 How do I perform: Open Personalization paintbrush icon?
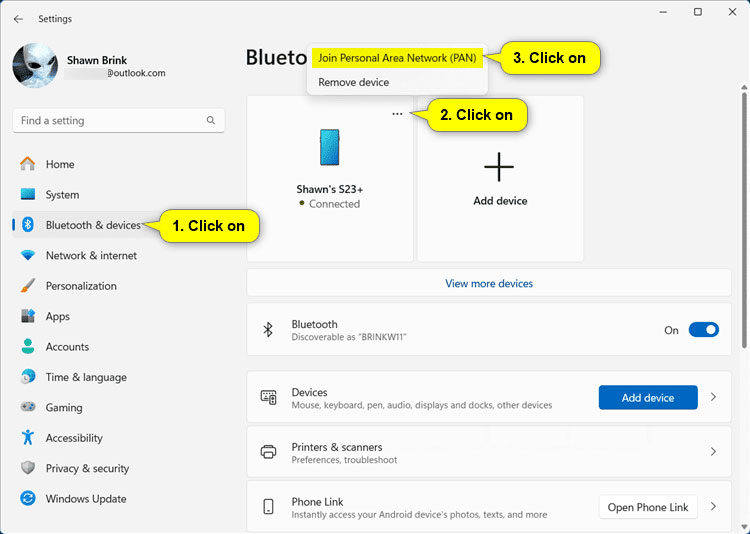pos(28,286)
